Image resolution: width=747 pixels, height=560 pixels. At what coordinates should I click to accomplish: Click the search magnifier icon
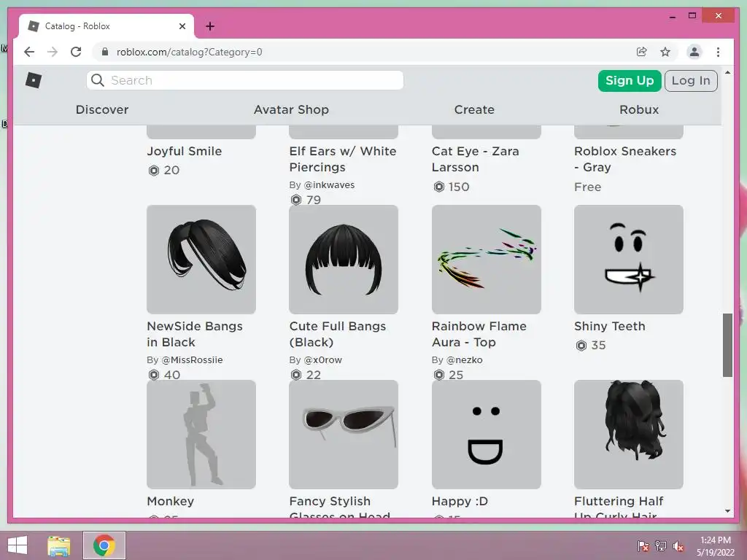tap(98, 80)
